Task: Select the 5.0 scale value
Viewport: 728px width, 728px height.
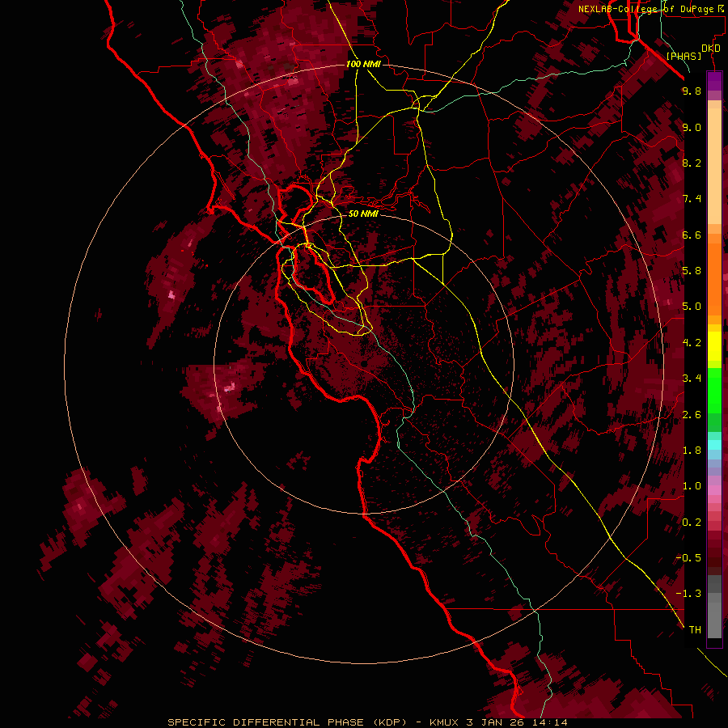Action: 692,307
